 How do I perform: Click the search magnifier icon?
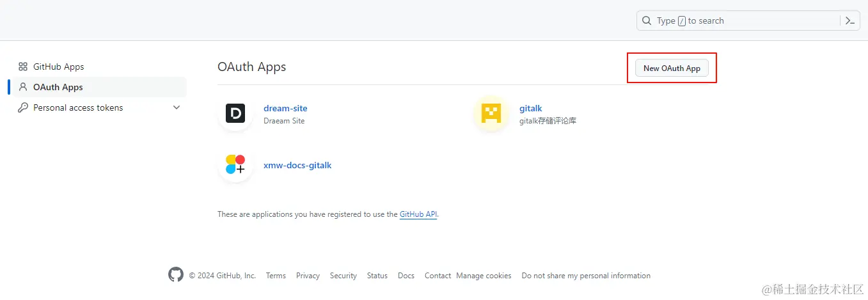click(647, 20)
